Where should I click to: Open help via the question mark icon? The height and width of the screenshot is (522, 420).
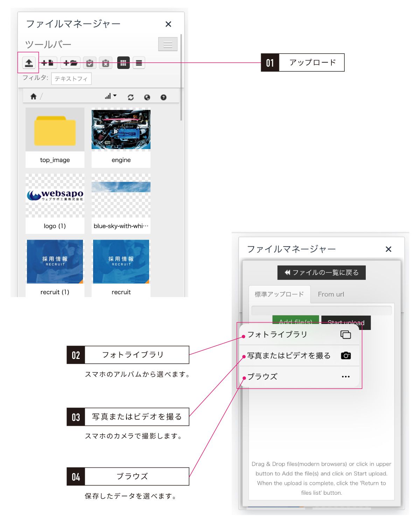coord(163,96)
